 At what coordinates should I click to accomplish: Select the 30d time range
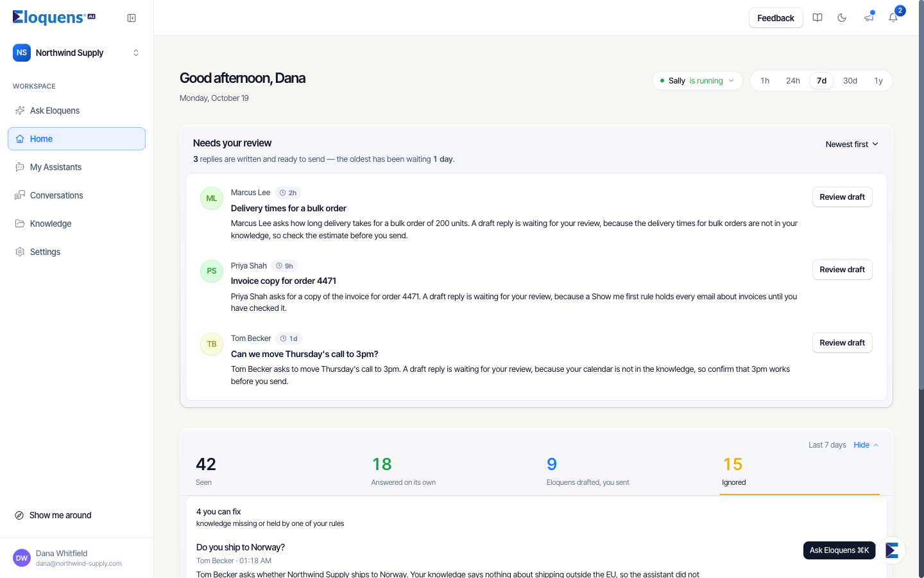850,81
